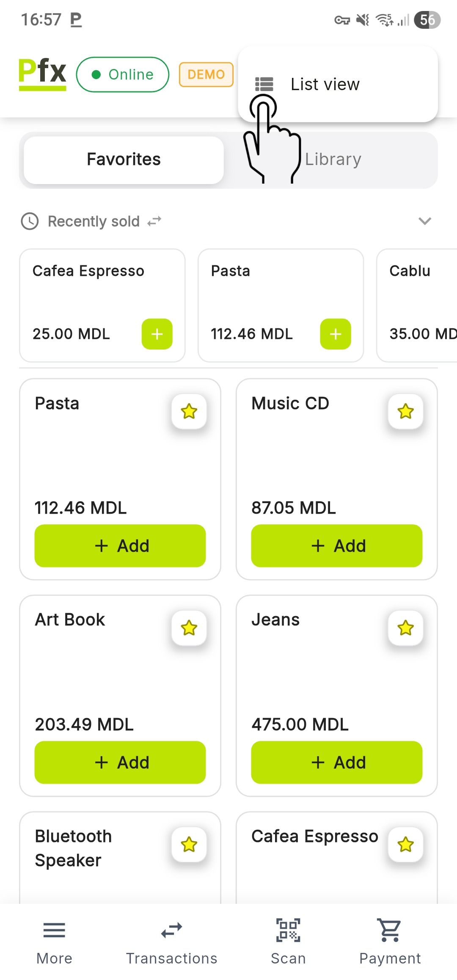457x980 pixels.
Task: Select the Favorites tab
Action: 124,160
